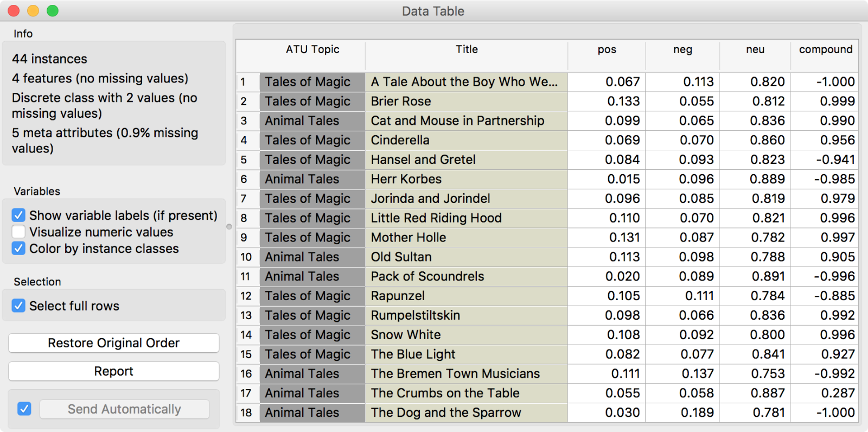Click the panel splitter handle

[229, 226]
